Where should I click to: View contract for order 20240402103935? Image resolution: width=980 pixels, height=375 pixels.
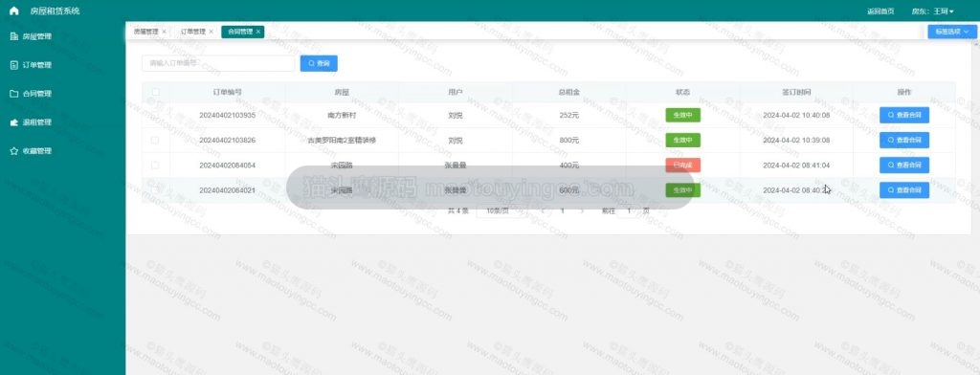click(x=903, y=115)
